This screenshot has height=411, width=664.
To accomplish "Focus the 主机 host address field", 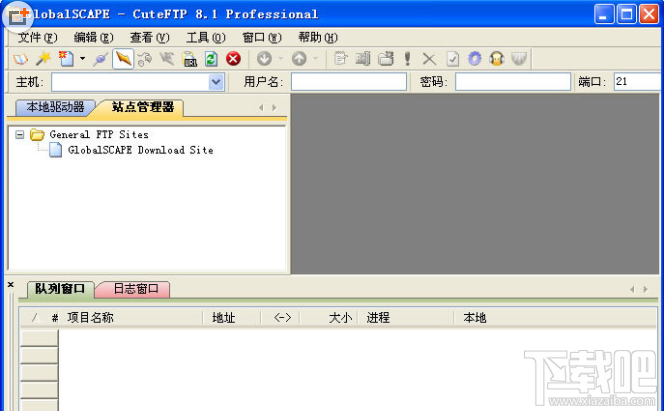I will (x=130, y=82).
